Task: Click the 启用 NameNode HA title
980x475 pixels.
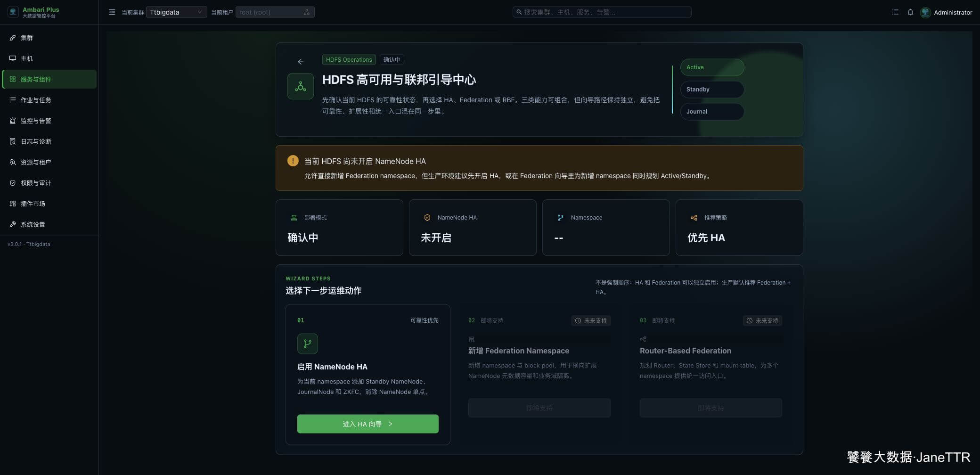Action: (332, 367)
